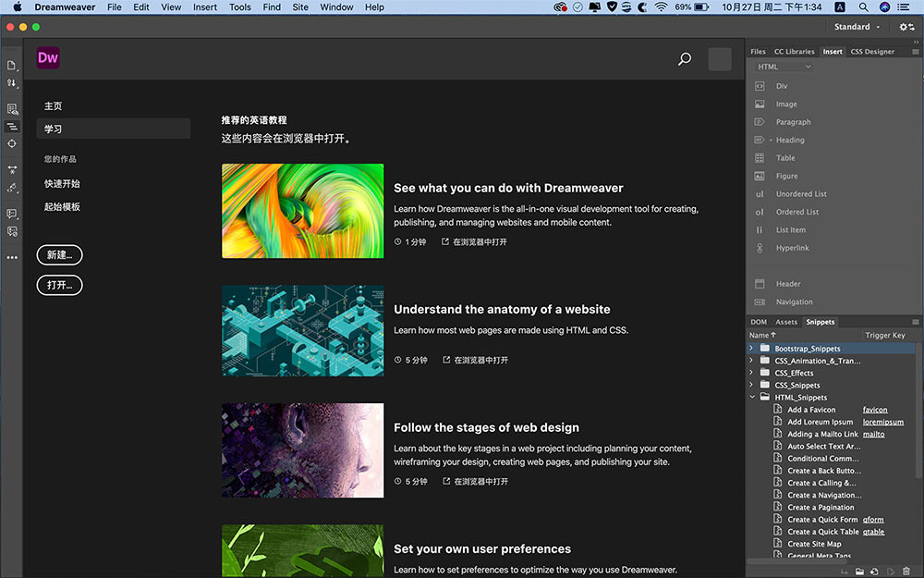924x578 pixels.
Task: Expand the CSS_Snippets folder
Action: click(x=751, y=385)
